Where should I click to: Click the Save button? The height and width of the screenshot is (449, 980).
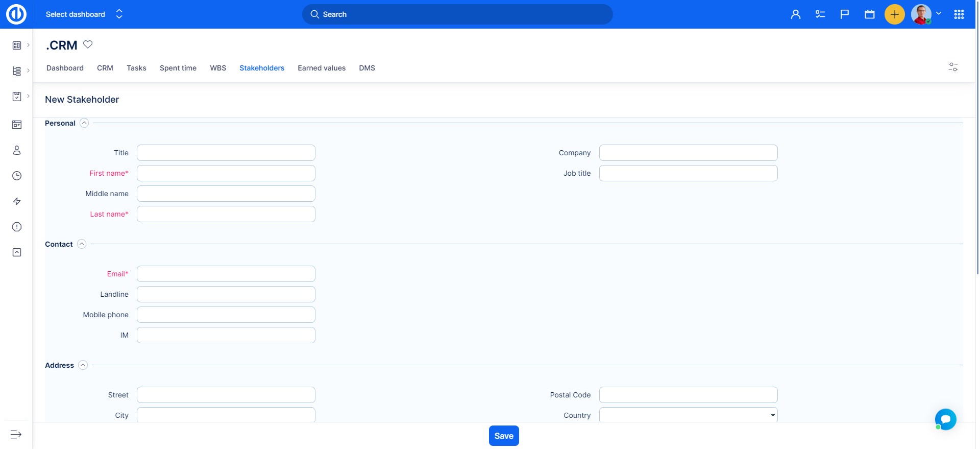tap(503, 436)
